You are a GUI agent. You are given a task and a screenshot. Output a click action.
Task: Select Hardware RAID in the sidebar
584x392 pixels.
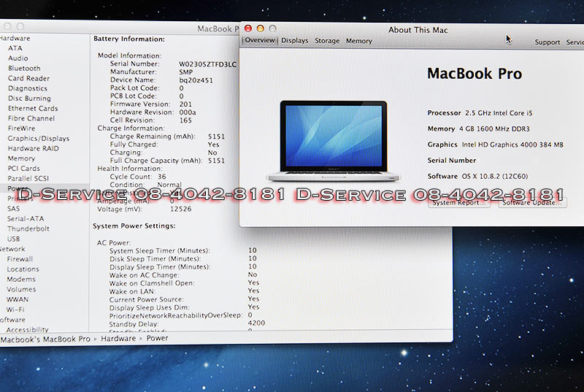[x=33, y=148]
